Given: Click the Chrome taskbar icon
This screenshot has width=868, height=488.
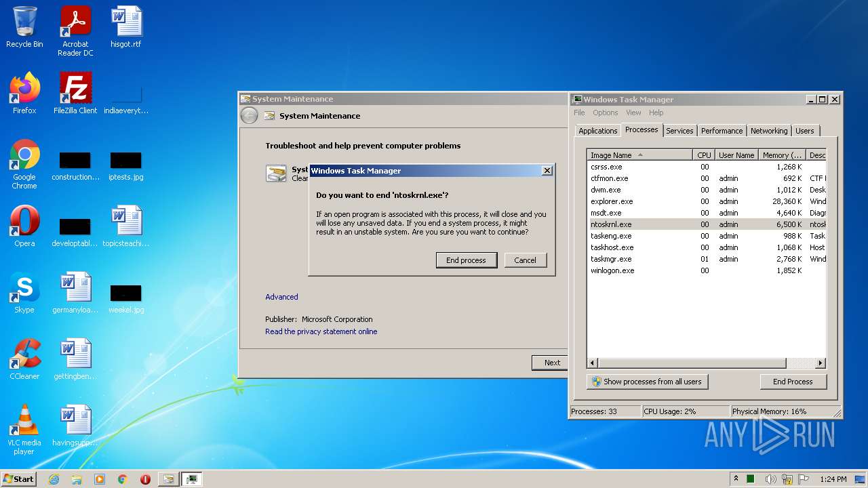Looking at the screenshot, I should point(123,479).
